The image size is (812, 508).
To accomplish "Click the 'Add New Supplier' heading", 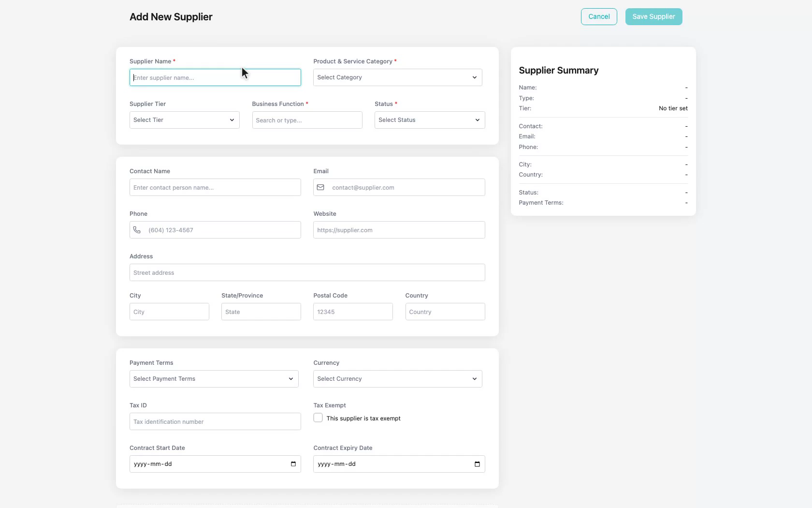I will (171, 17).
